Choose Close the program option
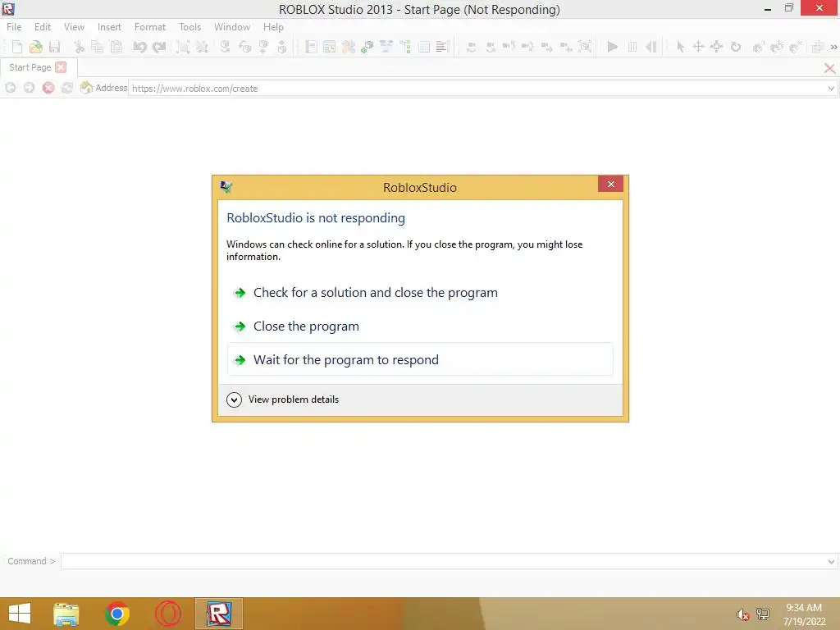This screenshot has height=630, width=840. [419, 326]
